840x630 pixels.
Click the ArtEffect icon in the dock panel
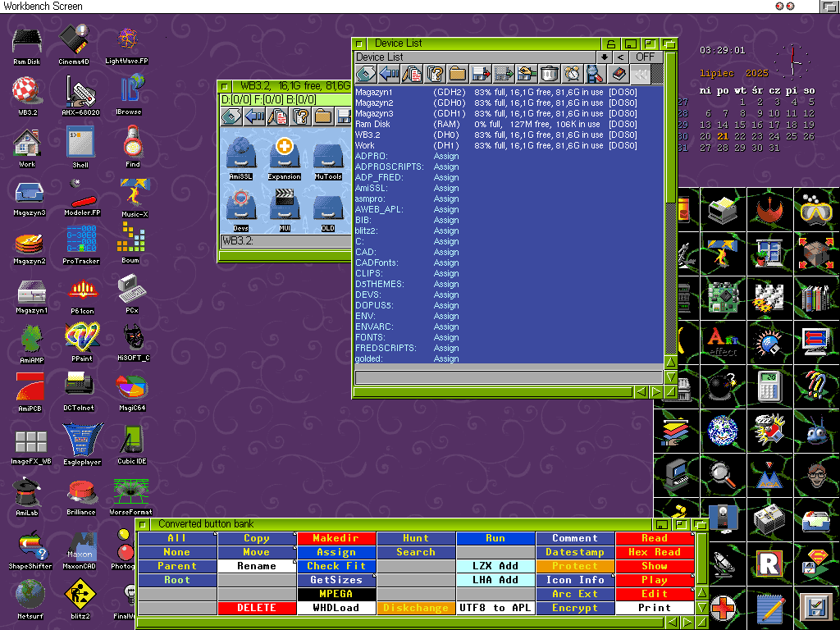(x=723, y=342)
